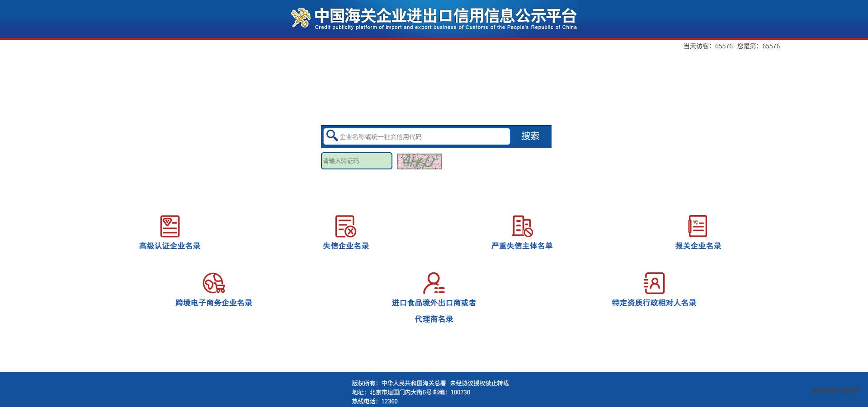
Task: Open 严重失信主体名单 building icon
Action: pyautogui.click(x=522, y=226)
